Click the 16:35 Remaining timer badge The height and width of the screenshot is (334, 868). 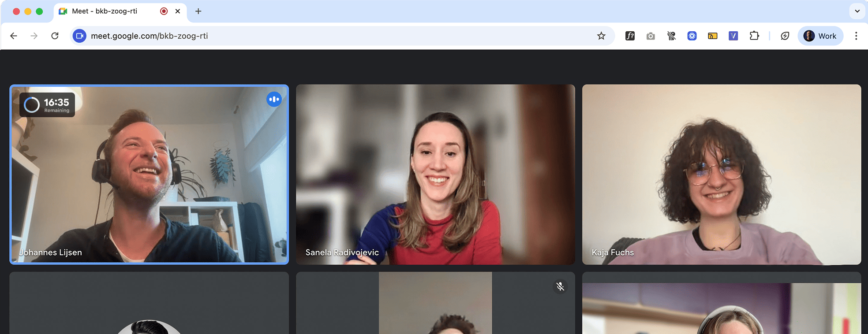(x=47, y=105)
